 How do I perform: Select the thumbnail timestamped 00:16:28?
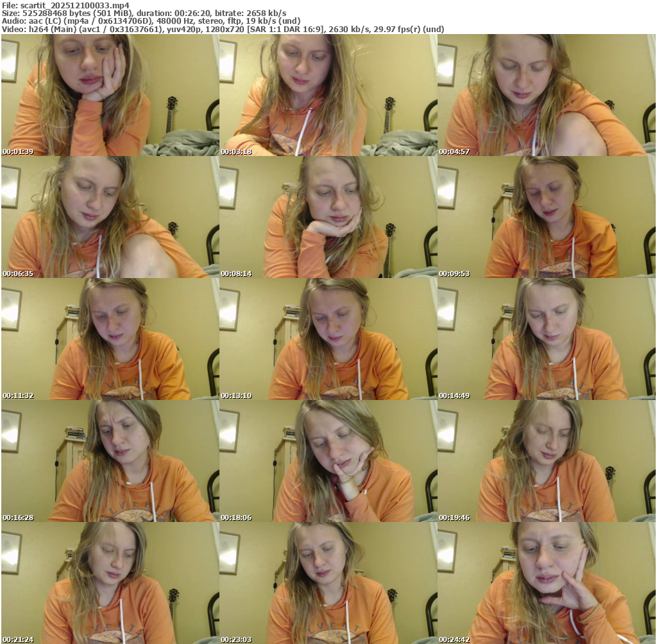click(110, 461)
